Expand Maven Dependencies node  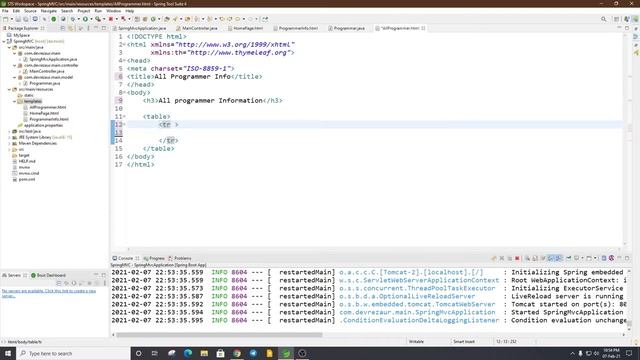tap(9, 143)
